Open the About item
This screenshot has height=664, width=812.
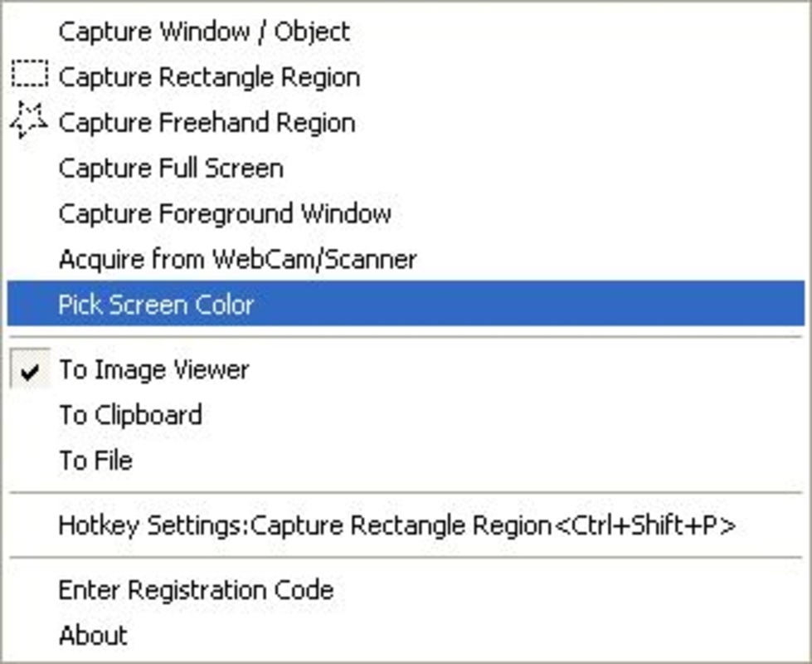(x=93, y=636)
